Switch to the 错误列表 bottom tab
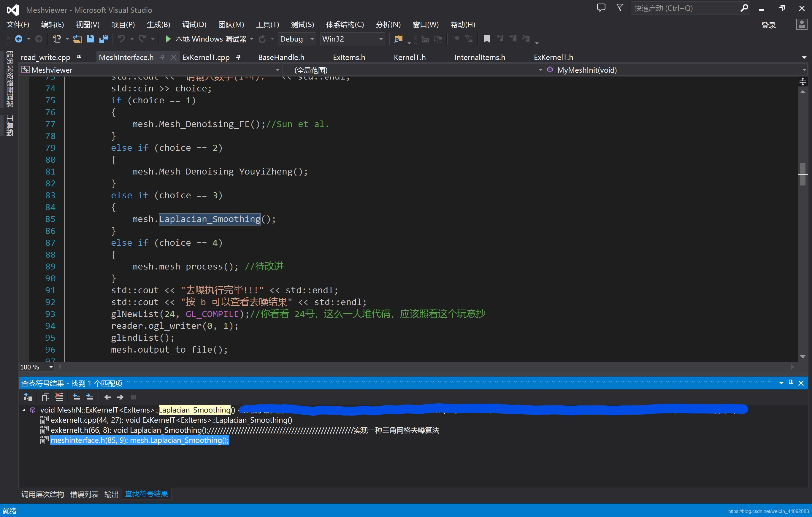The height and width of the screenshot is (517, 812). click(84, 494)
